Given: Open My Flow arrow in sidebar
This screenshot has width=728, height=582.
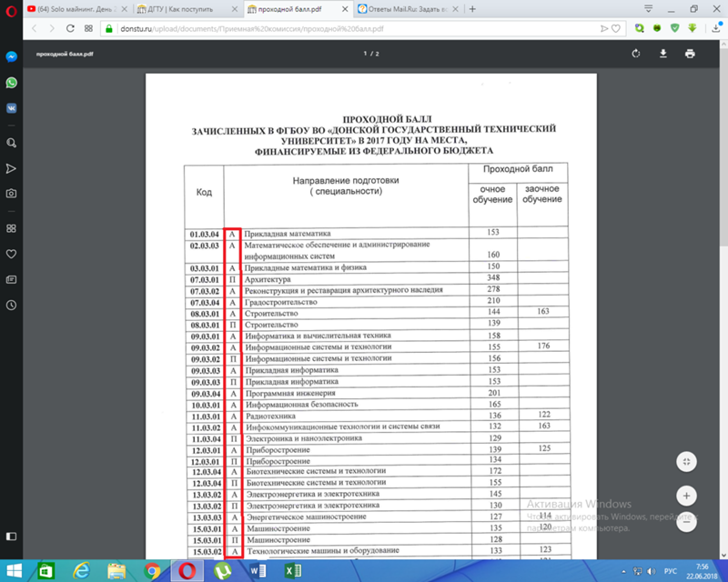Looking at the screenshot, I should 12,168.
